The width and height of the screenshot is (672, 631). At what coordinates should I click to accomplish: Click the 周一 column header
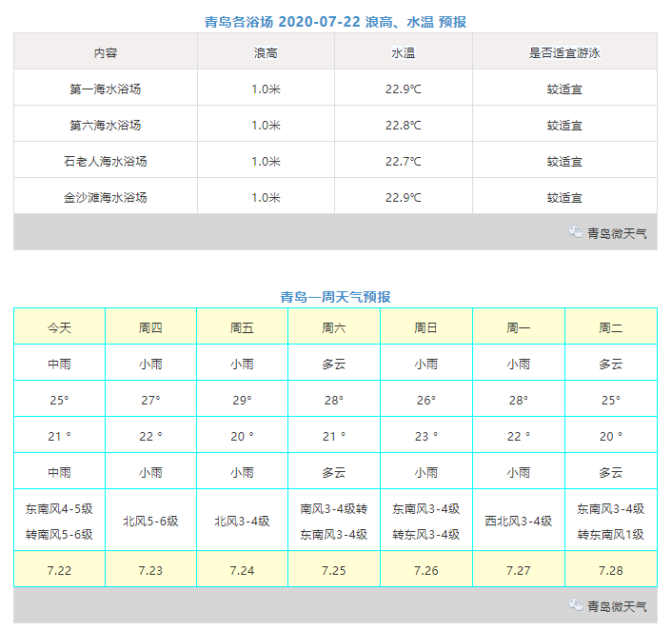pyautogui.click(x=519, y=328)
